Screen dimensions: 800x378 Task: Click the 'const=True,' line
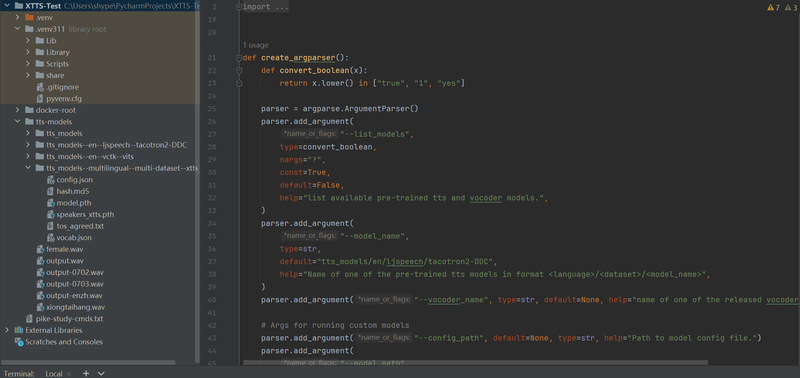tap(305, 172)
